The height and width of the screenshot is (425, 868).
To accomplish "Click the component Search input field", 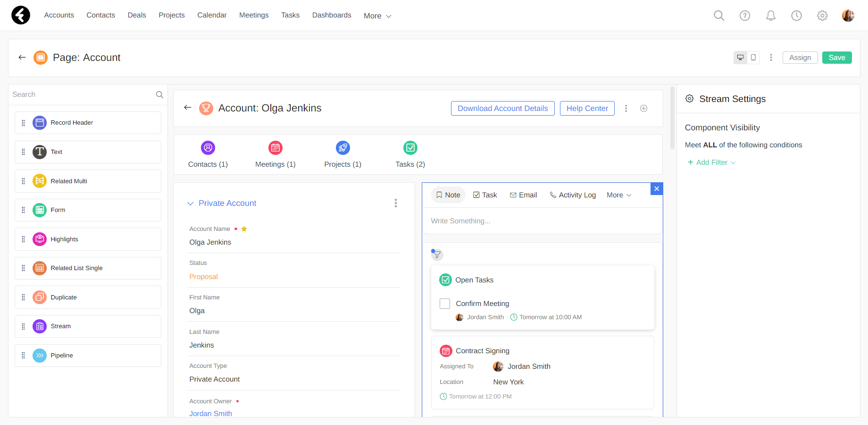I will click(83, 94).
